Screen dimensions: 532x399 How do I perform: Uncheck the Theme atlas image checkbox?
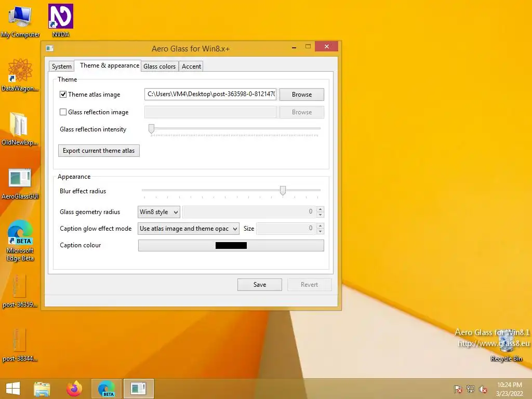pos(63,95)
